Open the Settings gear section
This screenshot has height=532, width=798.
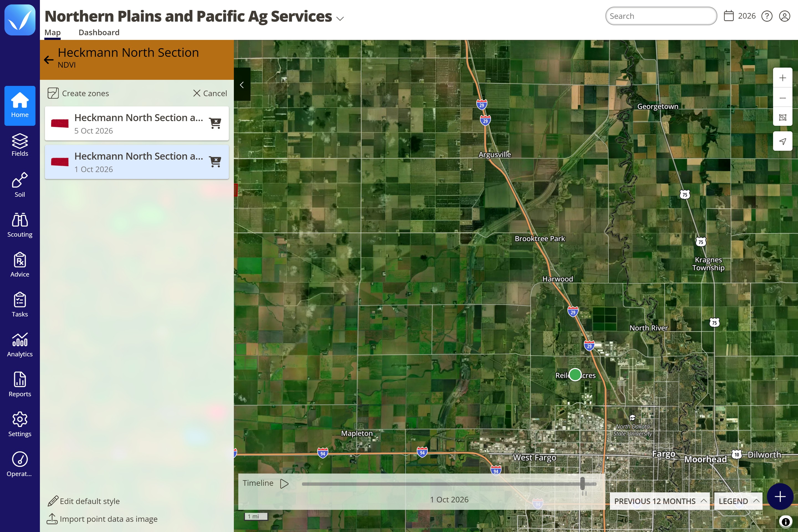pyautogui.click(x=20, y=424)
